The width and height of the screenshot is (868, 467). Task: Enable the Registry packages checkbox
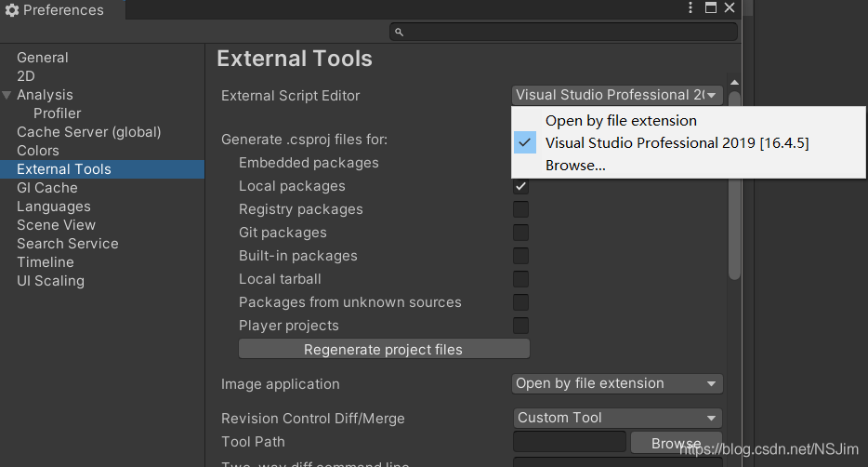tap(520, 209)
